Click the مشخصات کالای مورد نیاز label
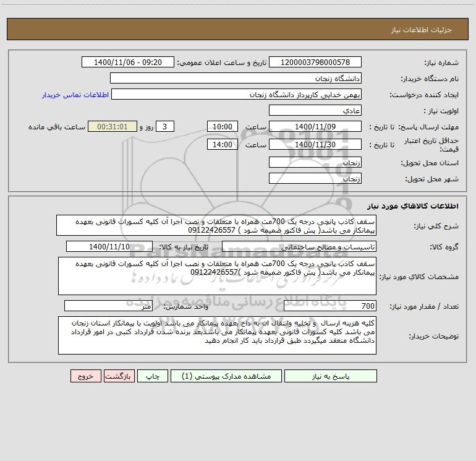This screenshot has width=476, height=461. click(419, 277)
